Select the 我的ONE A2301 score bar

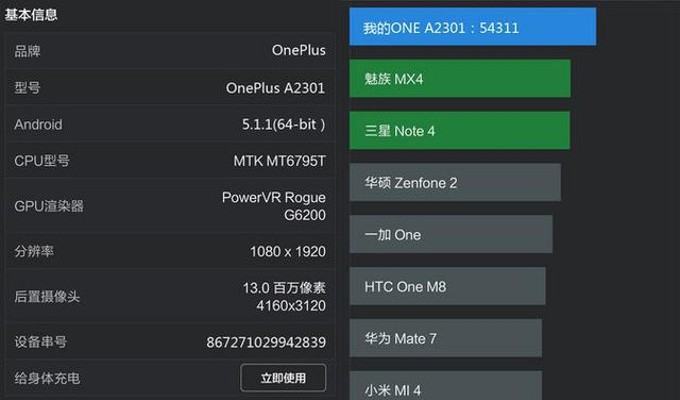472,27
